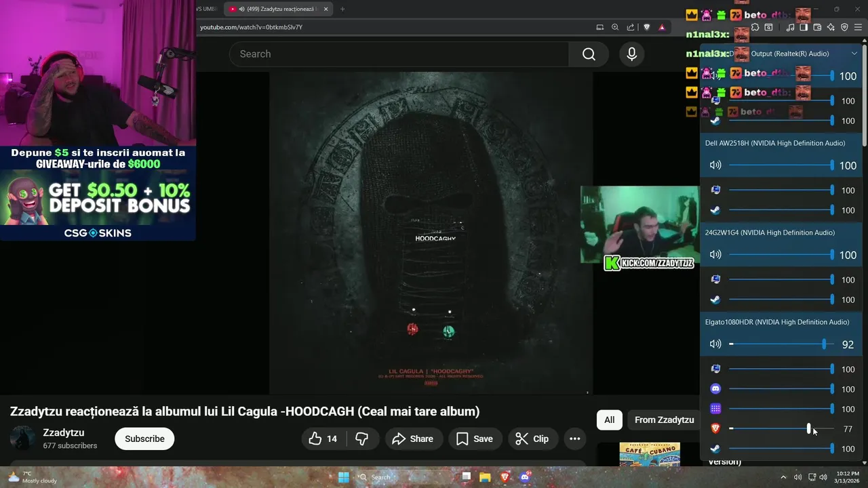Open Brave playlist music note icon
This screenshot has height=488, width=868.
click(790, 27)
